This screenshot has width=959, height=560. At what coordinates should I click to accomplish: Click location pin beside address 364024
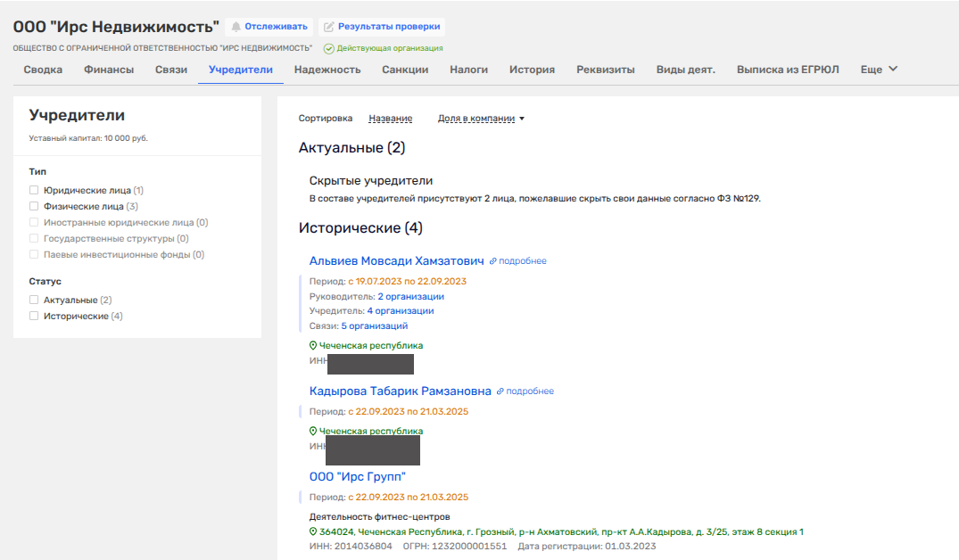click(313, 531)
